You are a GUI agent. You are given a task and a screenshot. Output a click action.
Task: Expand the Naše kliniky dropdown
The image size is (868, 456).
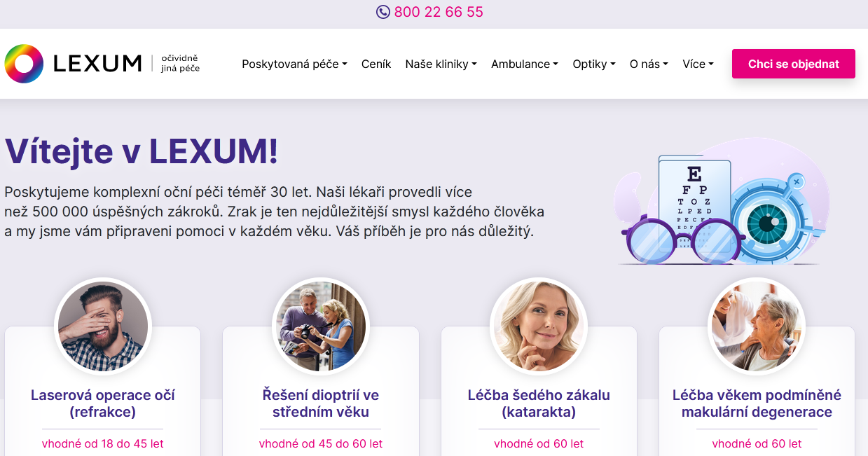[x=441, y=64]
